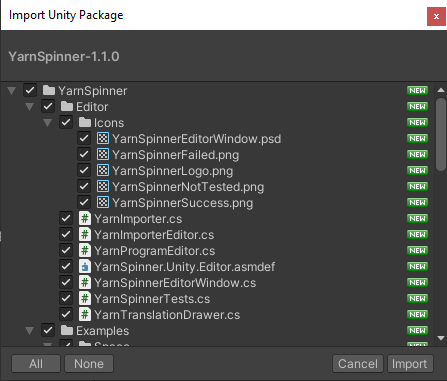Select the YarnImporterEditor.cs entry
This screenshot has height=381, width=447.
(x=154, y=235)
